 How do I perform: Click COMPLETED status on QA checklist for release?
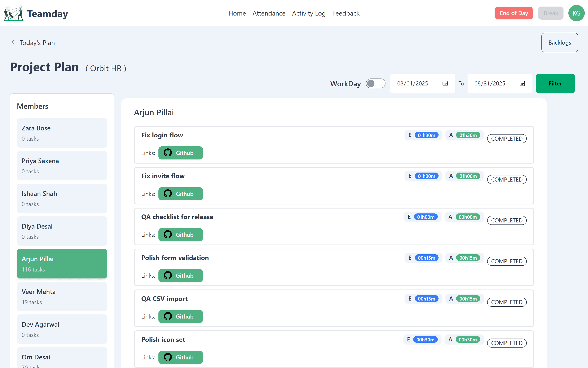click(507, 221)
